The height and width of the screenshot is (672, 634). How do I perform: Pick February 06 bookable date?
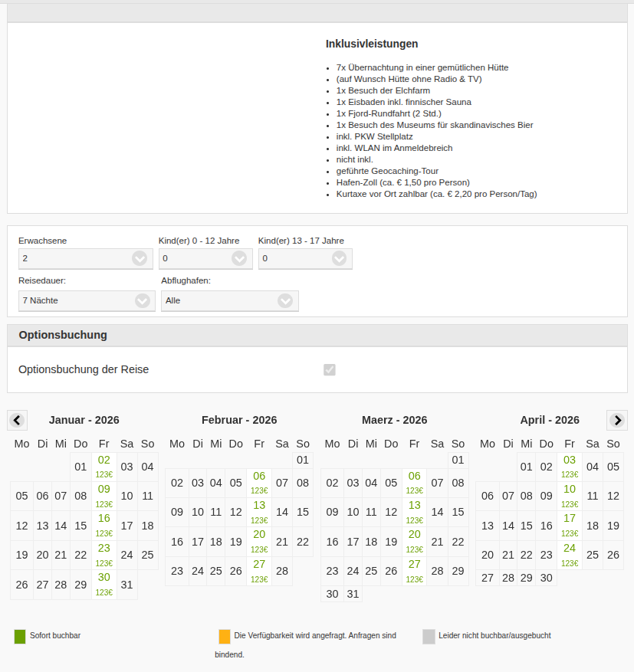259,482
